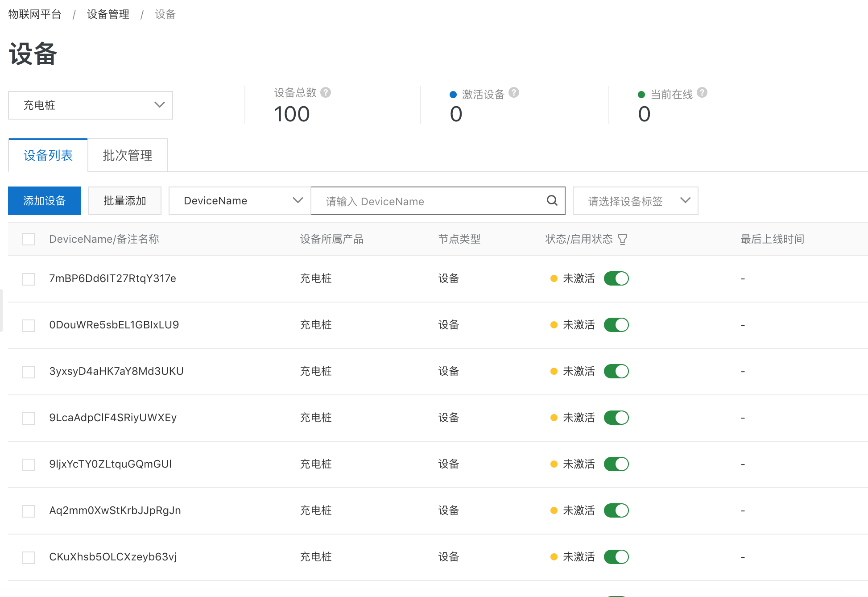This screenshot has height=597, width=868.
Task: Click the DeviceName/备注名称 column header
Action: point(104,239)
